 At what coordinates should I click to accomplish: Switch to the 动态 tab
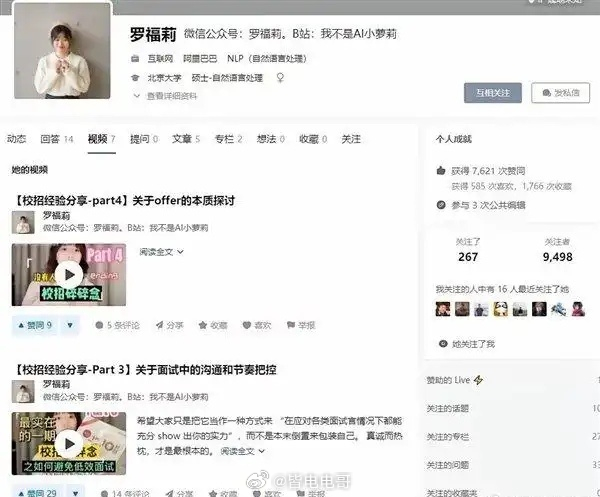[16, 139]
